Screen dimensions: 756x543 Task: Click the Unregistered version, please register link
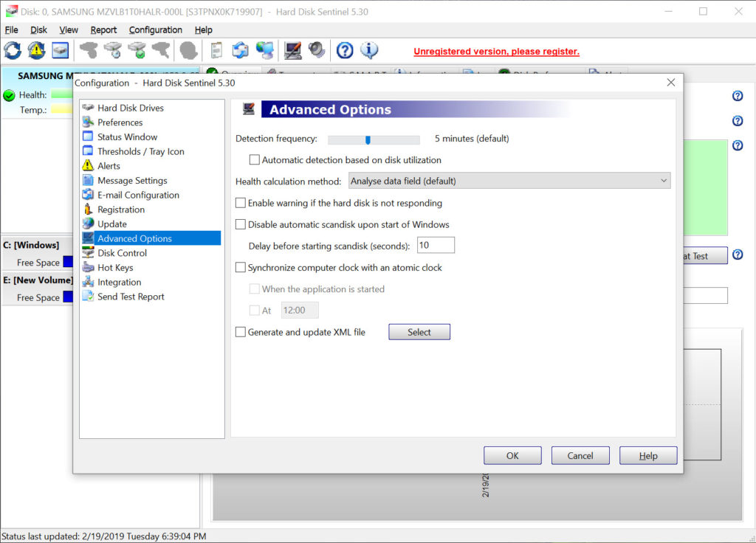point(497,52)
